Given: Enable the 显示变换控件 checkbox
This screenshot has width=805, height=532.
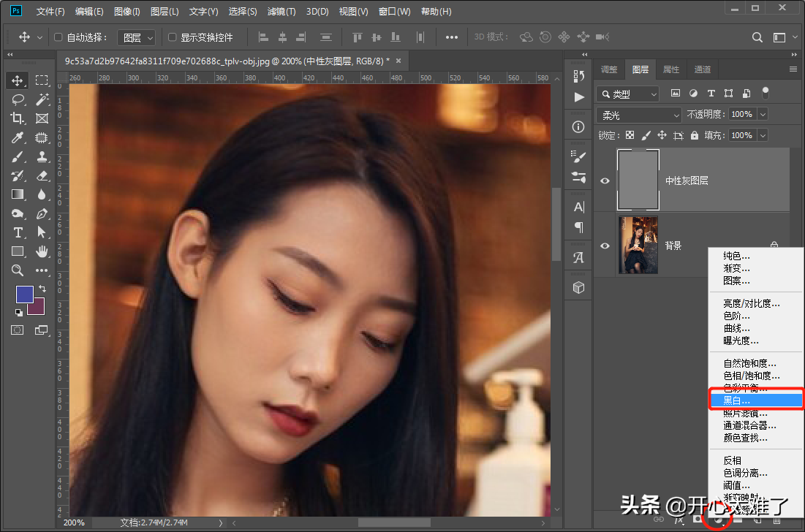Looking at the screenshot, I should [173, 37].
